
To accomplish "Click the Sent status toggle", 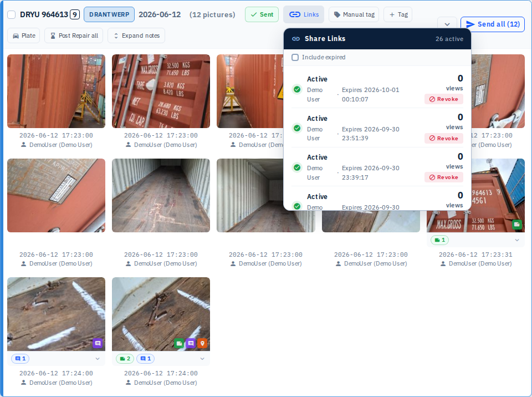I will click(262, 14).
